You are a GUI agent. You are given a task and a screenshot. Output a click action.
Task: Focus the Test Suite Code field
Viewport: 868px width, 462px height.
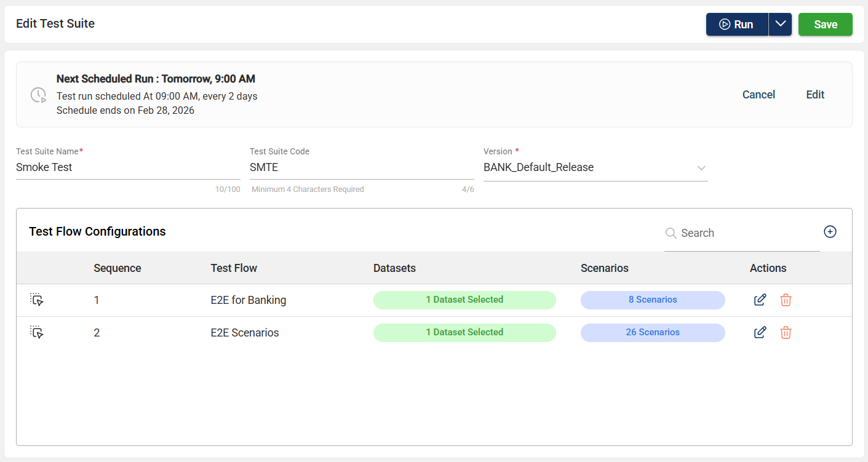click(x=362, y=167)
